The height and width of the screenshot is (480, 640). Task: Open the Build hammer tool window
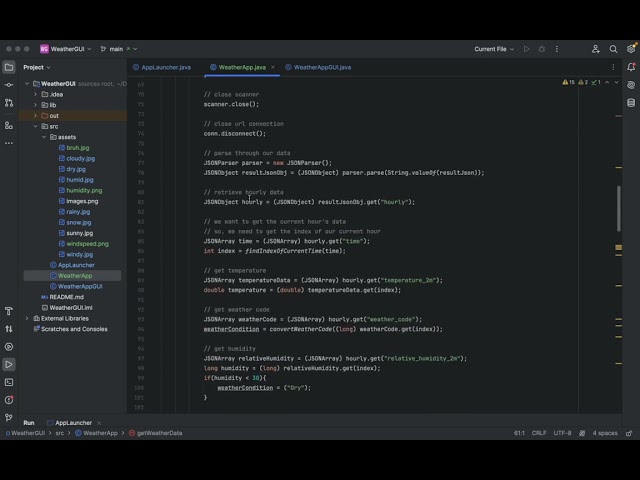[9, 311]
